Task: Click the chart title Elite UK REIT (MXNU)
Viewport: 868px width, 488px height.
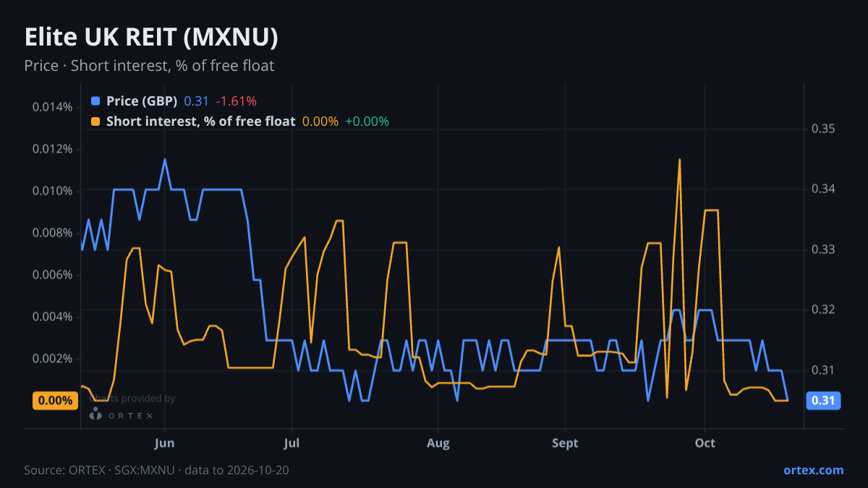Action: pyautogui.click(x=151, y=38)
